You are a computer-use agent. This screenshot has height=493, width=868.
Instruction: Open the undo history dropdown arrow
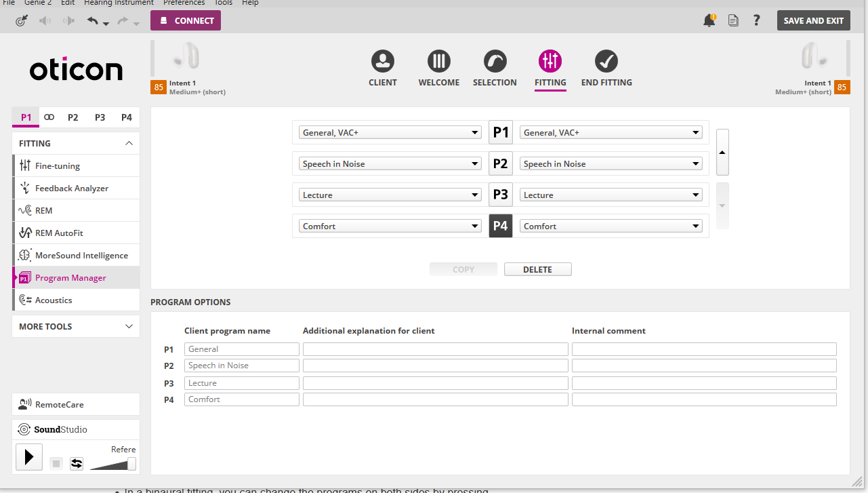click(106, 24)
